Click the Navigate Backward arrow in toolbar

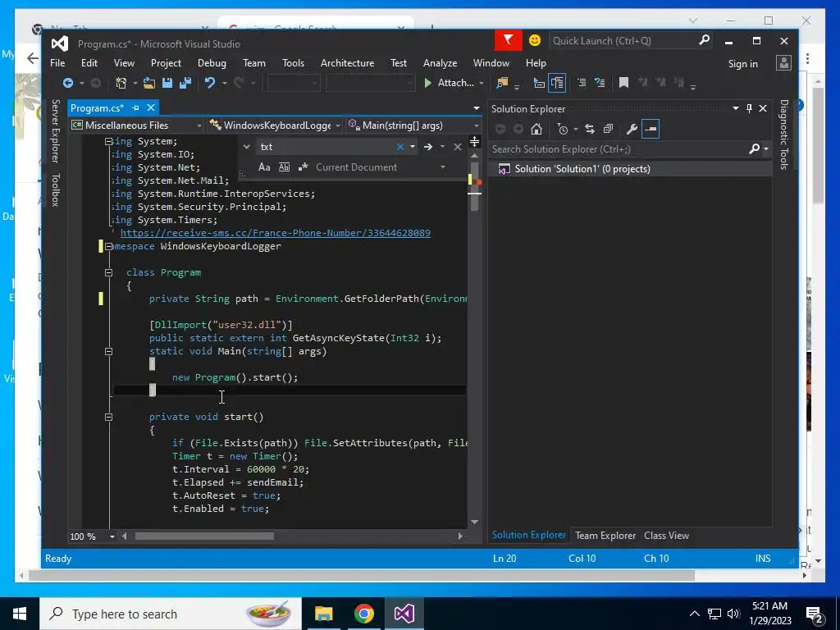click(x=68, y=83)
